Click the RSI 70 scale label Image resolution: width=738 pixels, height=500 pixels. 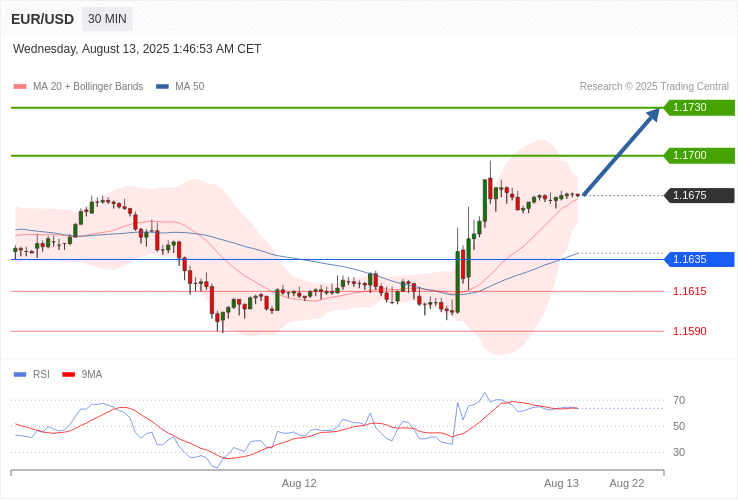[x=679, y=401]
